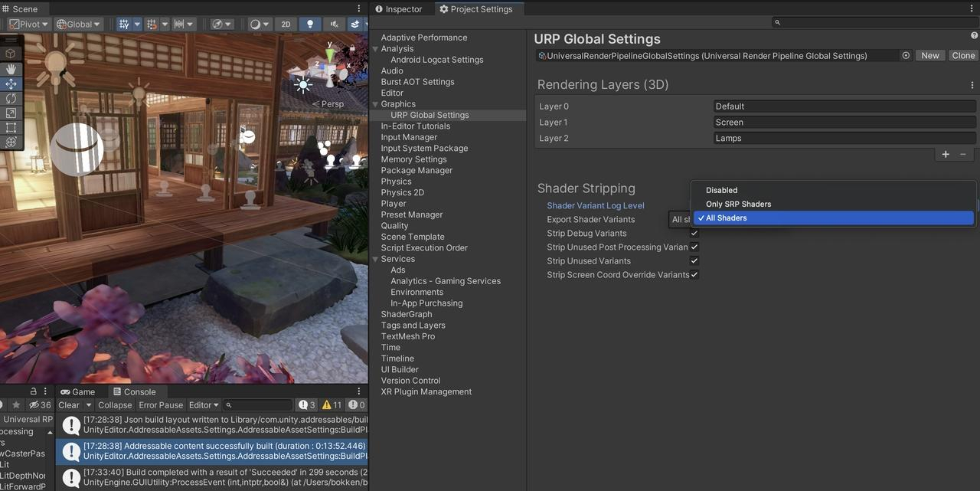Viewport: 980px width, 491px height.
Task: Select the Rect tool in Scene toolbar
Action: [x=11, y=127]
